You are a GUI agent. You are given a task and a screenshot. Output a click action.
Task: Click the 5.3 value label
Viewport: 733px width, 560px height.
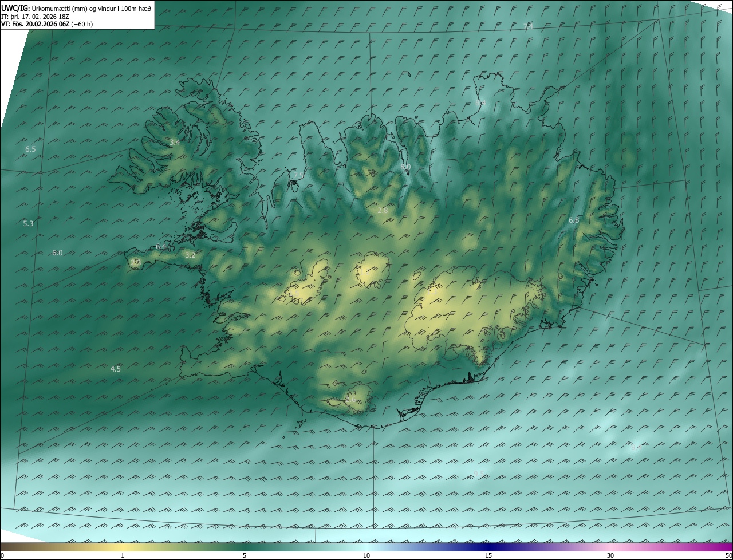[28, 223]
